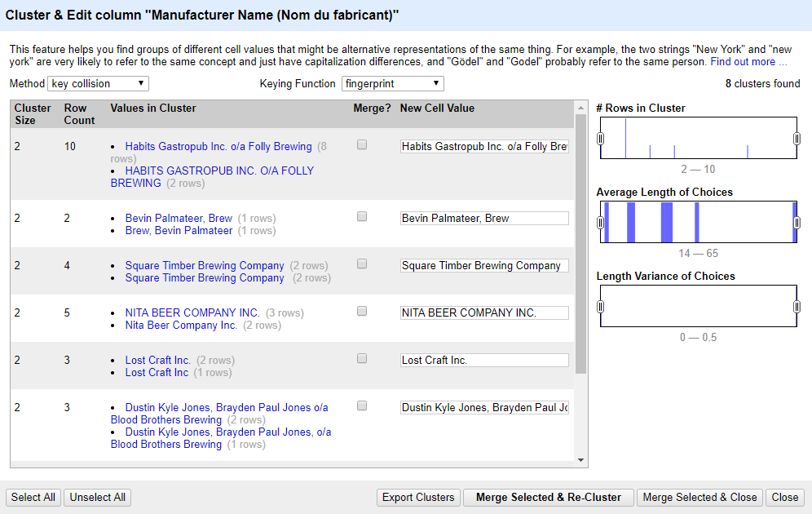Click the scroll down arrow of cluster list
The image size is (812, 514).
(581, 459)
